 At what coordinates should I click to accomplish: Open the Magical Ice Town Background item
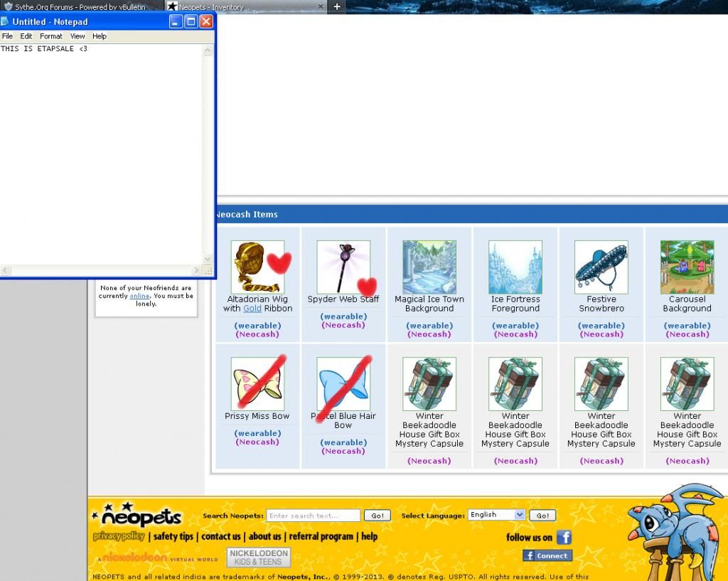click(429, 267)
